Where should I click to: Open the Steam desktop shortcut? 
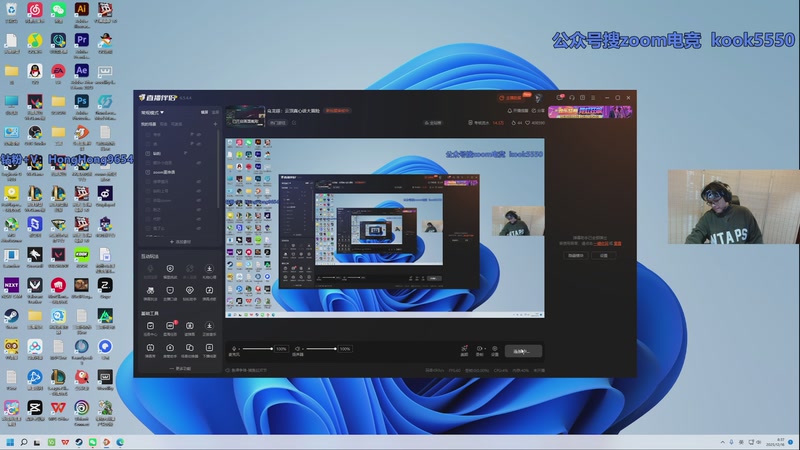[x=11, y=316]
